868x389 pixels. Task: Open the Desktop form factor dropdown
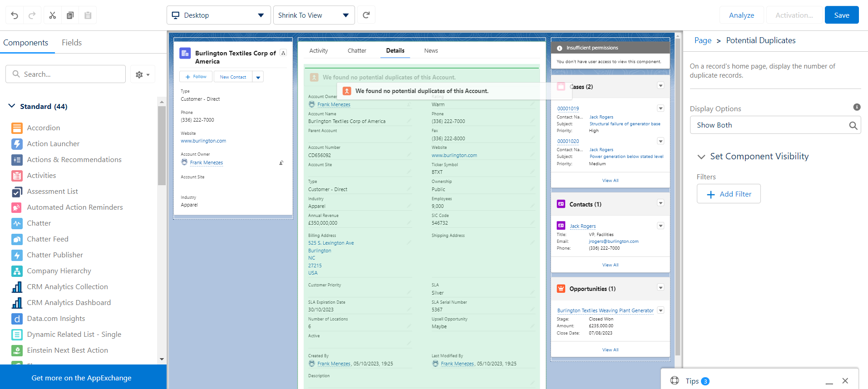[219, 15]
